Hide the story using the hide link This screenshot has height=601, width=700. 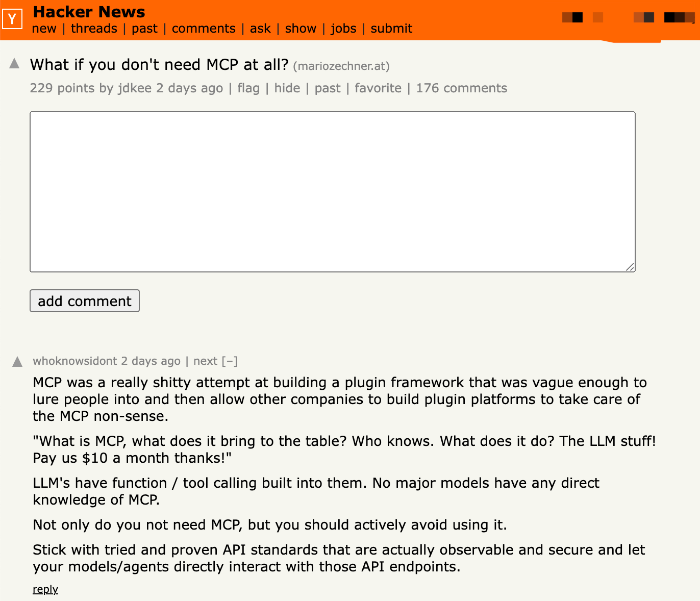(x=287, y=88)
